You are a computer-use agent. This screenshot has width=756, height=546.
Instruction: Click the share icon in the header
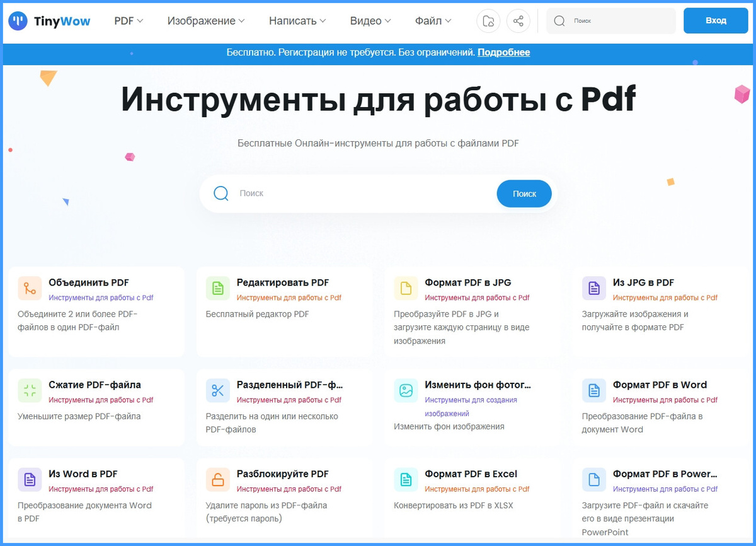[518, 21]
